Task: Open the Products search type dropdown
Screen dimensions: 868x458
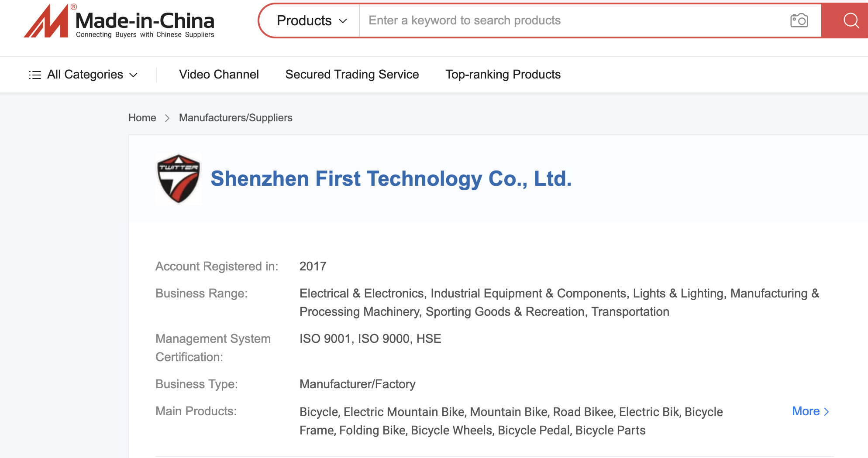Action: 311,21
